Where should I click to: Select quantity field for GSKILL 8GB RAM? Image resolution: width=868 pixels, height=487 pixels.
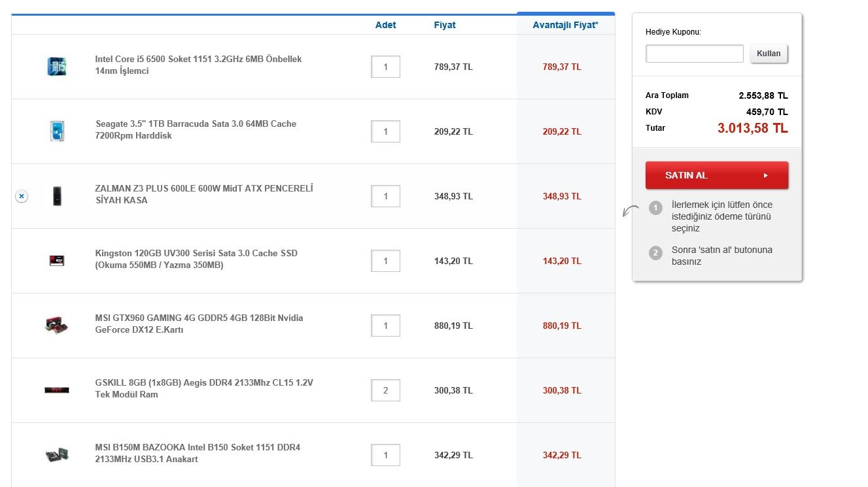point(385,390)
